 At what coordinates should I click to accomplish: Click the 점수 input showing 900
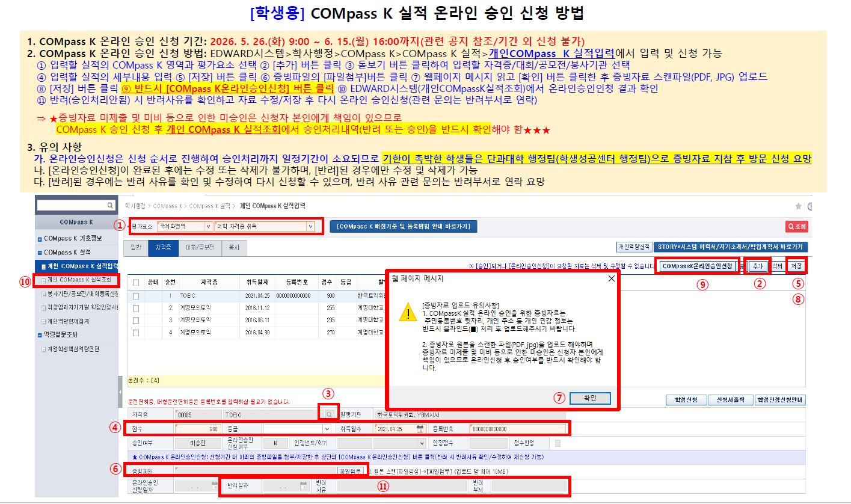[198, 429]
